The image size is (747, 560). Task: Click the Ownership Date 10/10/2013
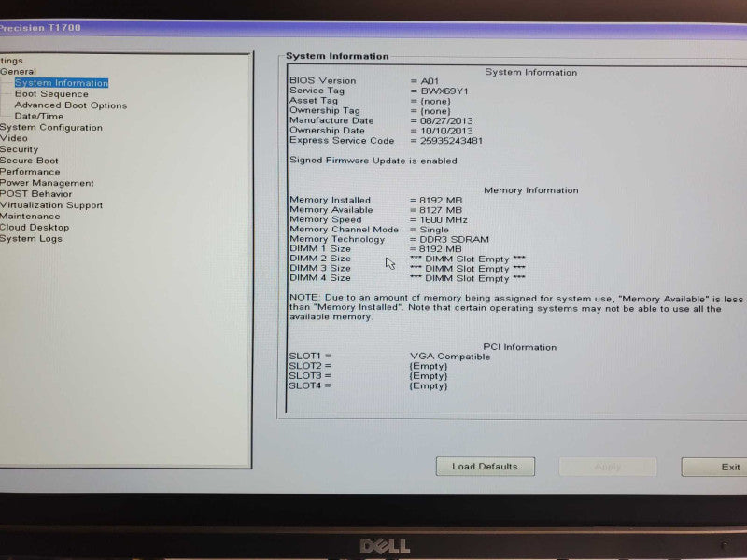click(446, 131)
